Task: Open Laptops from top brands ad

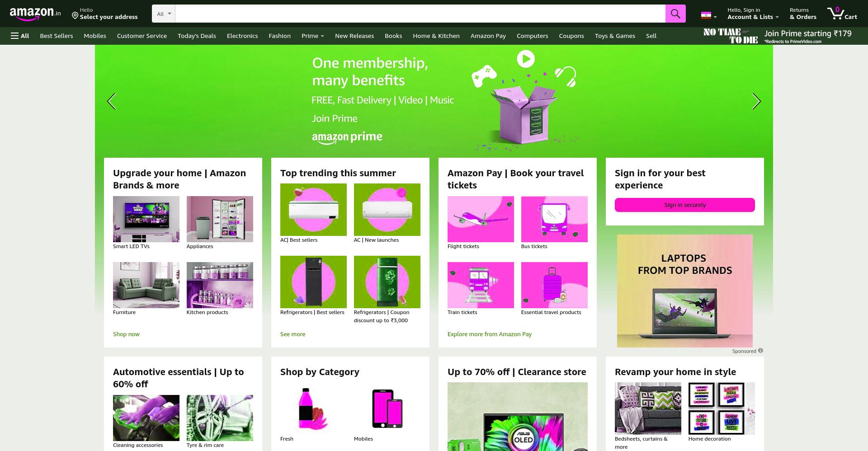Action: pyautogui.click(x=685, y=291)
